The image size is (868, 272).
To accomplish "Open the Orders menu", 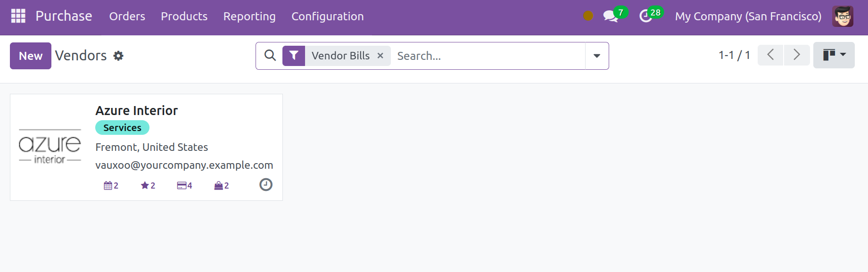I will click(127, 16).
